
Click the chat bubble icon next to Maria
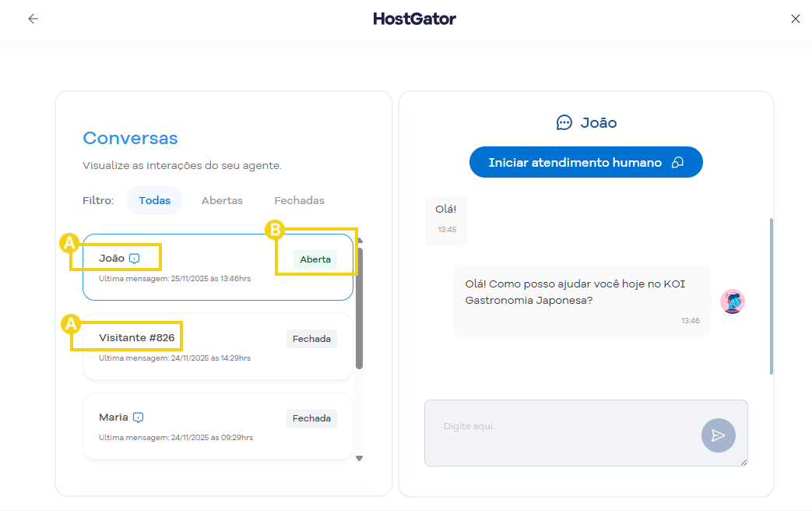tap(138, 417)
